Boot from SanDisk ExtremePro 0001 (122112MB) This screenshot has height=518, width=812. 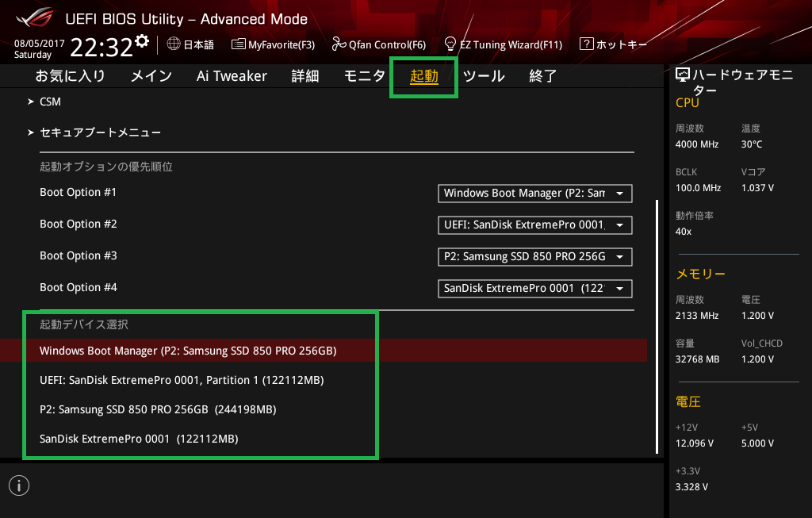[x=139, y=439]
